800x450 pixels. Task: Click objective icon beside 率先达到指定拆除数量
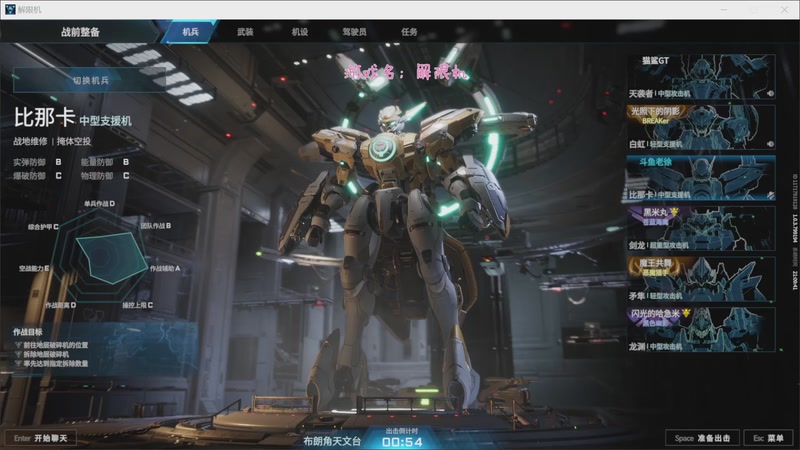pos(18,363)
